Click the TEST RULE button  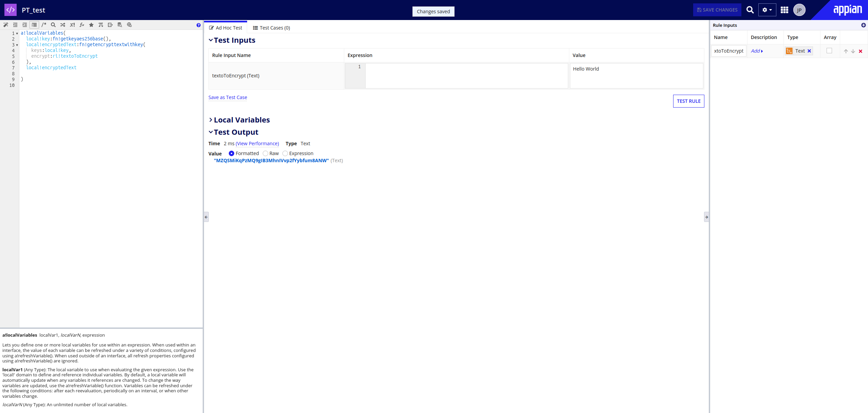pos(688,101)
